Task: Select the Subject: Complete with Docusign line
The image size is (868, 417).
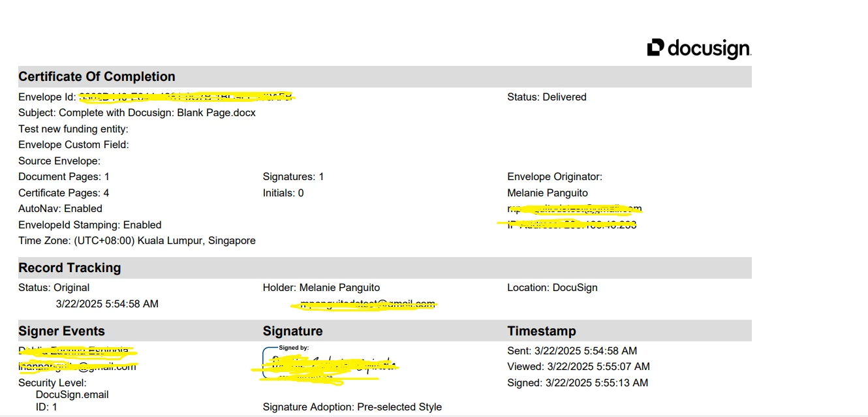Action: click(x=137, y=113)
